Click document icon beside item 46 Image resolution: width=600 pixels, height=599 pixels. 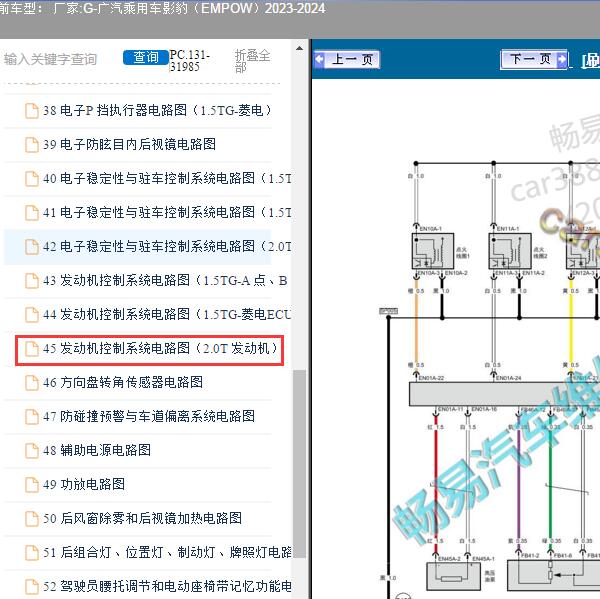tap(32, 383)
